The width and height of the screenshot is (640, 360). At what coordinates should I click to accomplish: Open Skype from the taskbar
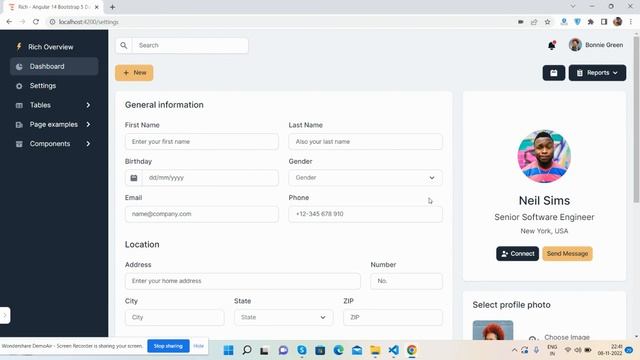coord(302,350)
